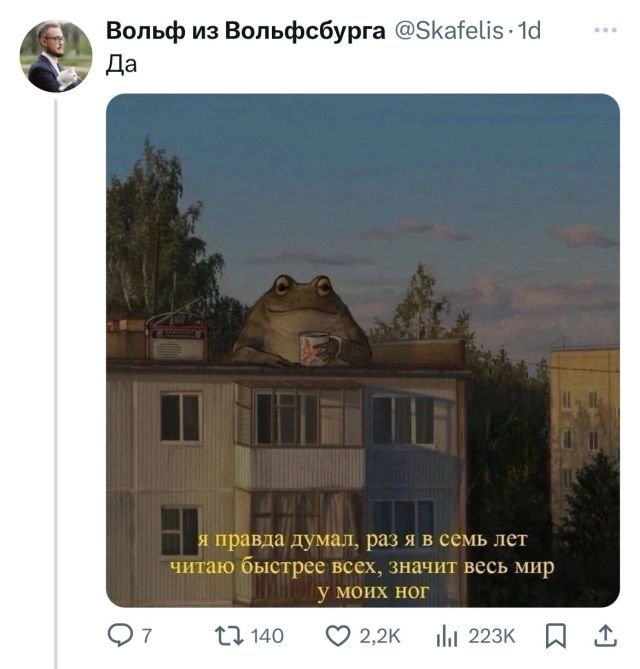The height and width of the screenshot is (669, 640).
Task: Open the reply comment icon
Action: pyautogui.click(x=119, y=635)
